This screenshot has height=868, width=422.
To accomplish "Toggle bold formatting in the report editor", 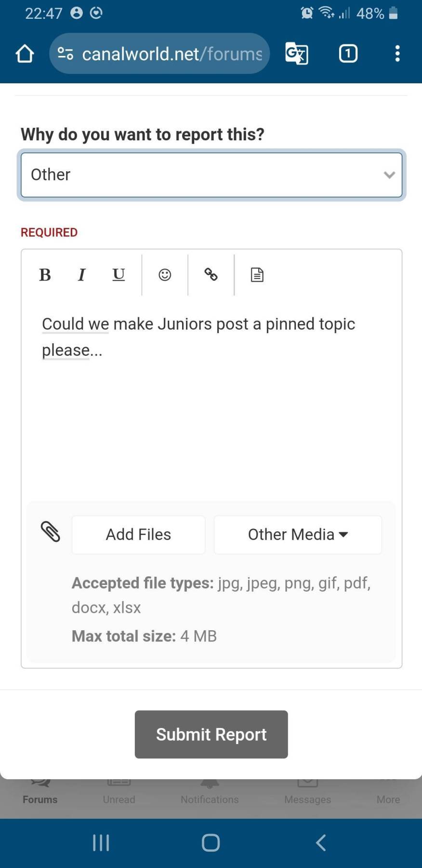I will 44,275.
